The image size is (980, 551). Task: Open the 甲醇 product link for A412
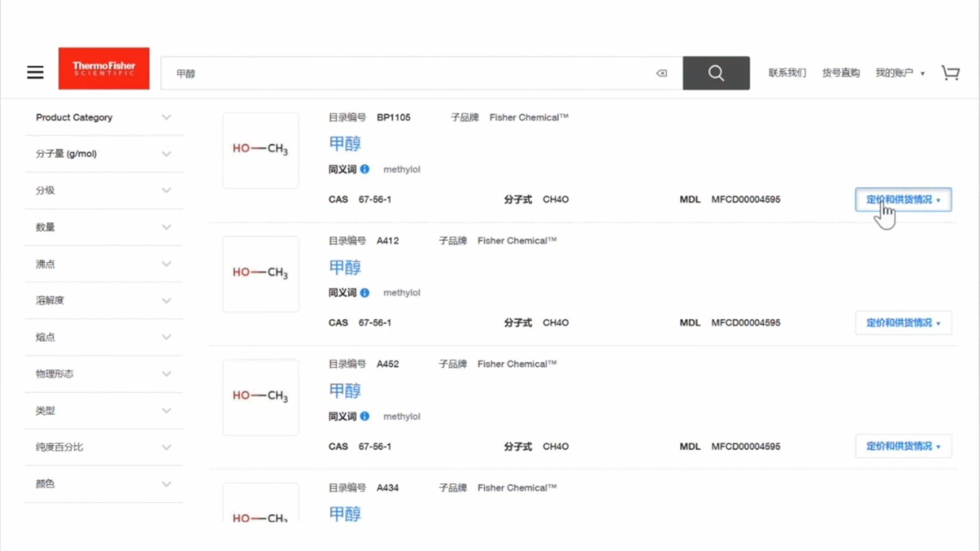(x=345, y=267)
